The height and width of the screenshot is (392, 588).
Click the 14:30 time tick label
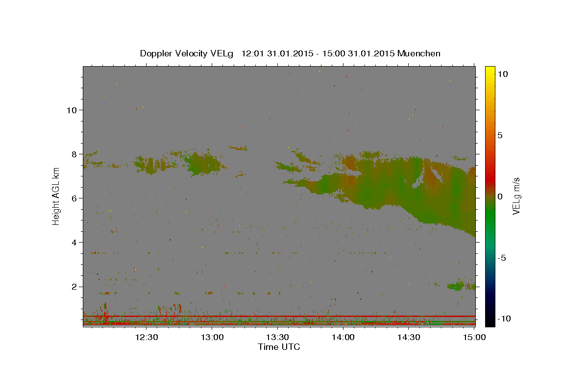pyautogui.click(x=409, y=337)
